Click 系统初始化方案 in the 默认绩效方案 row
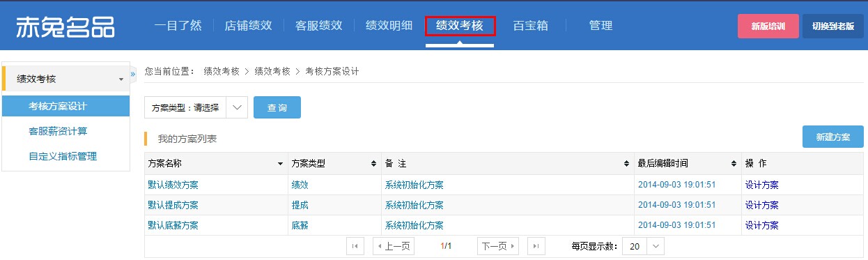The width and height of the screenshot is (868, 260). point(414,185)
